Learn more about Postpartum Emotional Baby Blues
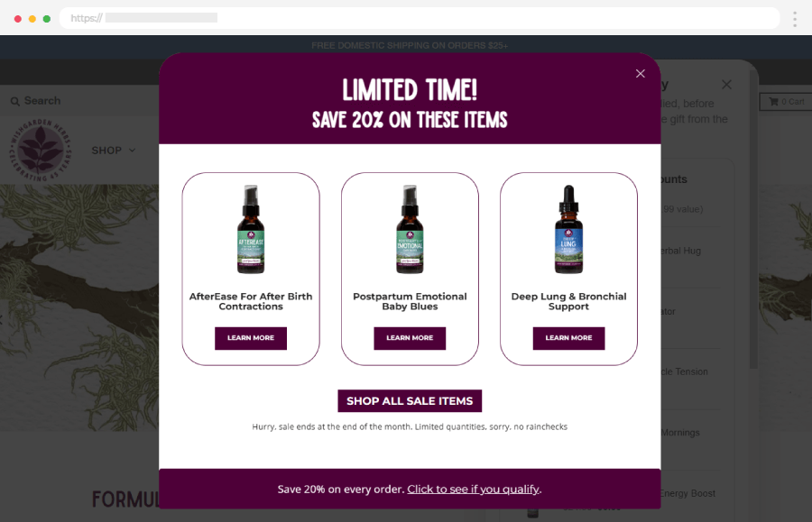 410,338
